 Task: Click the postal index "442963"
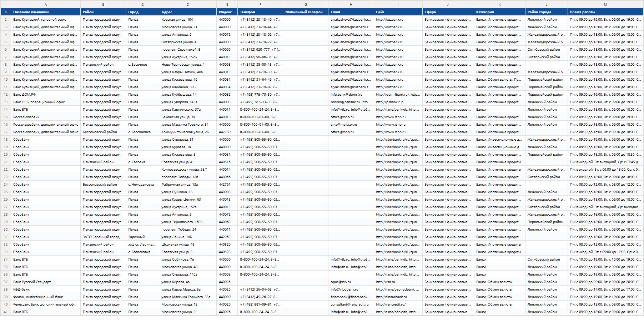point(227,237)
